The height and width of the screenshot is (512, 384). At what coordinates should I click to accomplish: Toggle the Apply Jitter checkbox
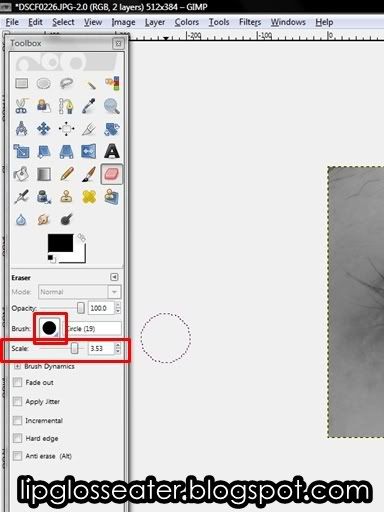tap(17, 401)
